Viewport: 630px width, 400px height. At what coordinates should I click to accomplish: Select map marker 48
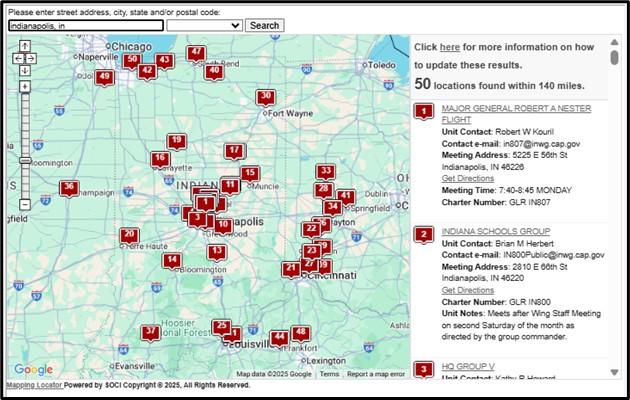[x=301, y=333]
